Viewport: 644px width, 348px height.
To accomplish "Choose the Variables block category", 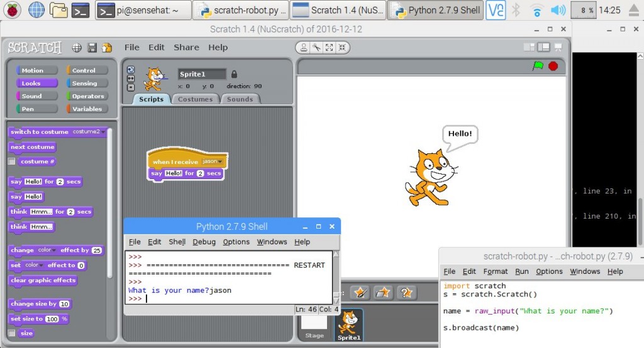I will pyautogui.click(x=87, y=109).
